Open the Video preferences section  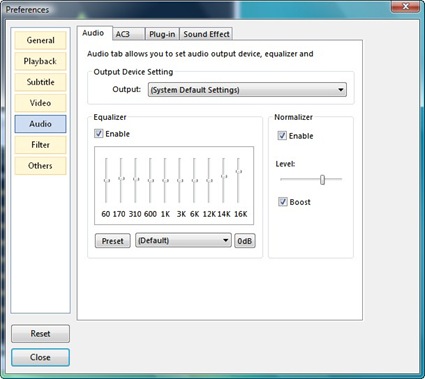(x=40, y=103)
